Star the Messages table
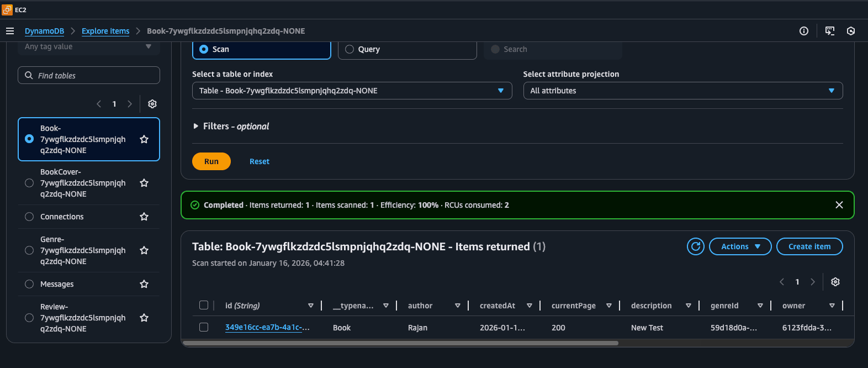This screenshot has width=868, height=368. click(x=144, y=284)
